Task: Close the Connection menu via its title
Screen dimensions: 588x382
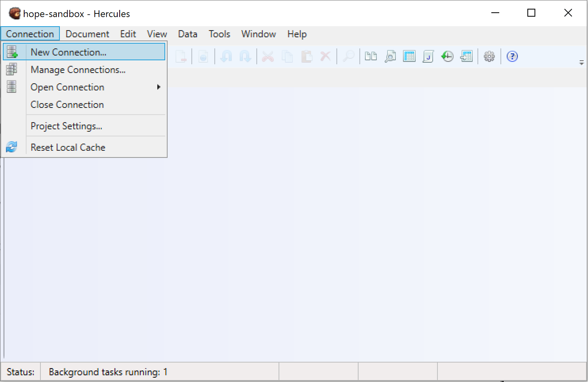Action: (x=30, y=34)
